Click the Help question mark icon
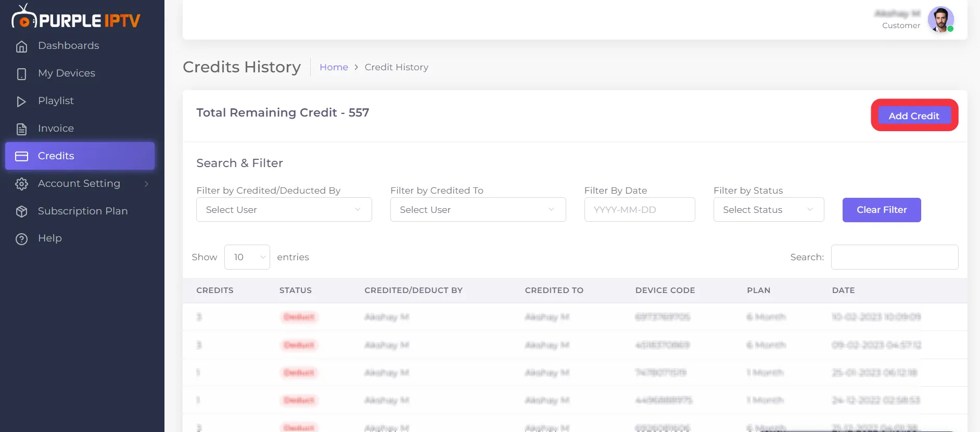The height and width of the screenshot is (432, 980). 21,239
